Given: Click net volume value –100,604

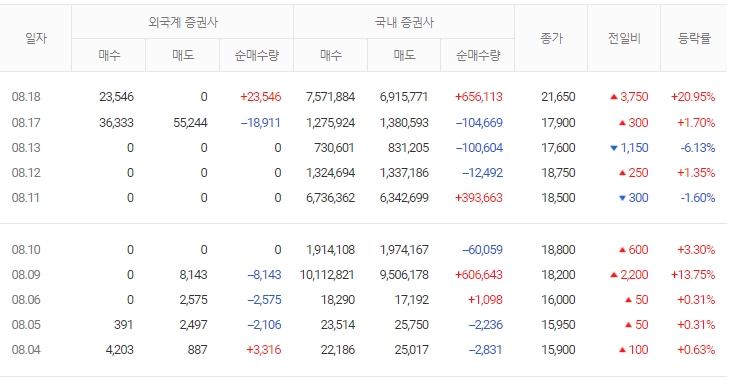Looking at the screenshot, I should tap(479, 148).
